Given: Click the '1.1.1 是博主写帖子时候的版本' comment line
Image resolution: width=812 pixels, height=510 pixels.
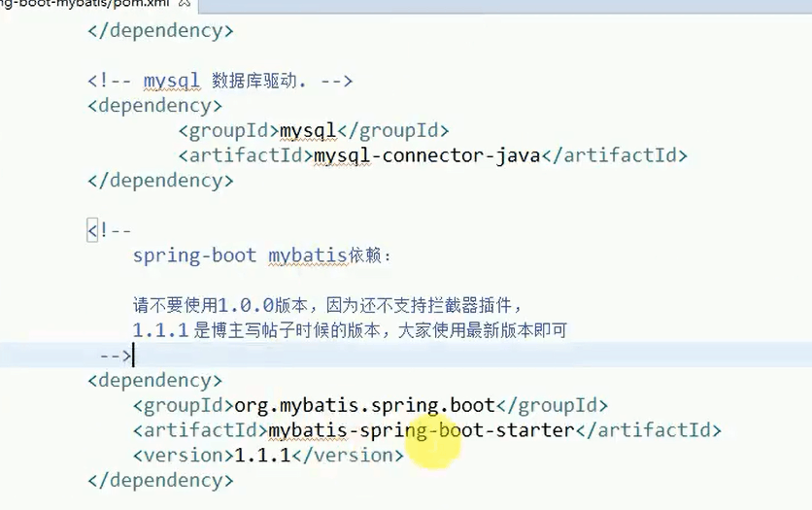Looking at the screenshot, I should [x=350, y=330].
